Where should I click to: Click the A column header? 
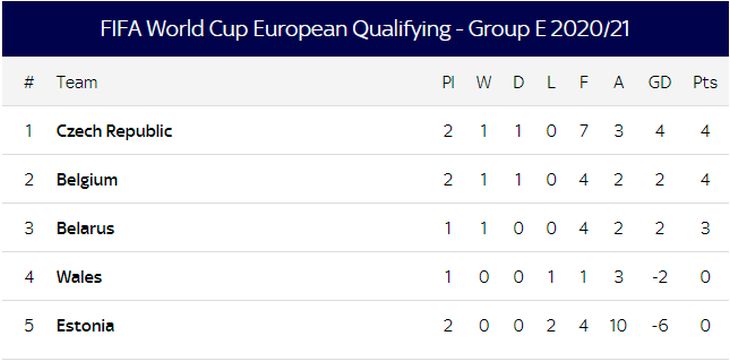click(618, 83)
